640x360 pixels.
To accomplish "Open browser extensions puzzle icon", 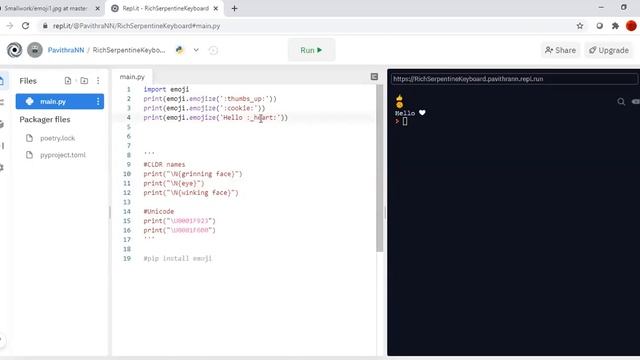I will coord(615,26).
